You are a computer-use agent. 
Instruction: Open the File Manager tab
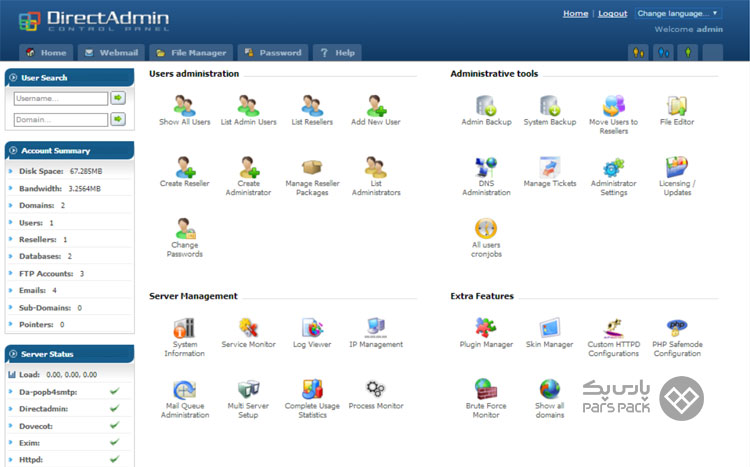[191, 53]
